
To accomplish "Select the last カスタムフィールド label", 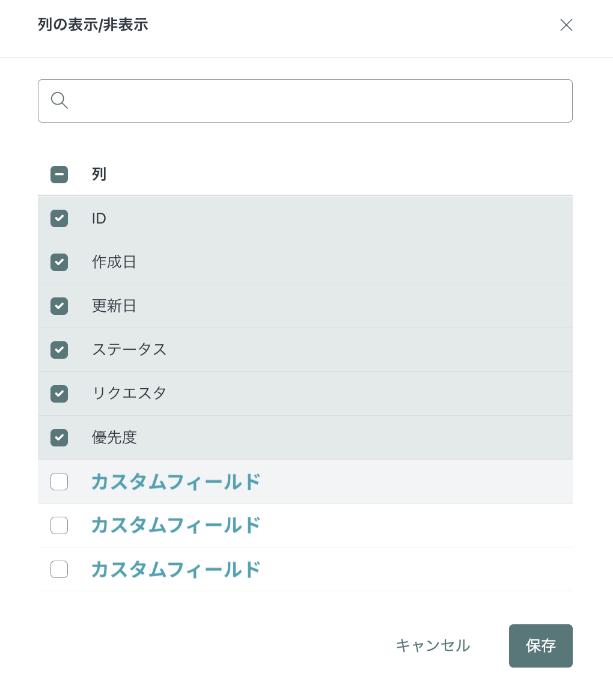I will (176, 569).
